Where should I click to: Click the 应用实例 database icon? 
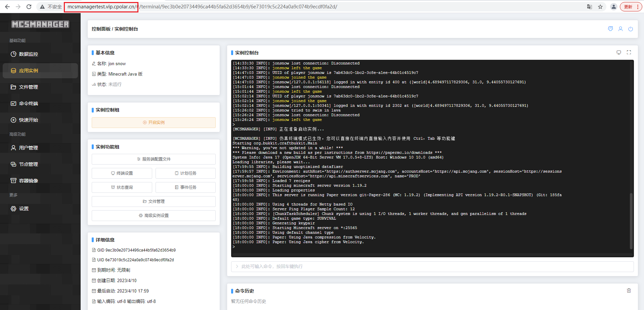click(13, 71)
